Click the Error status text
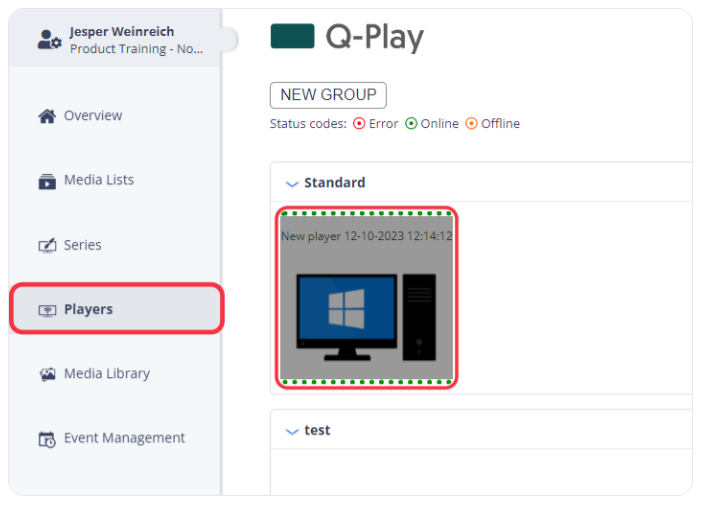The height and width of the screenshot is (510, 708). point(383,124)
